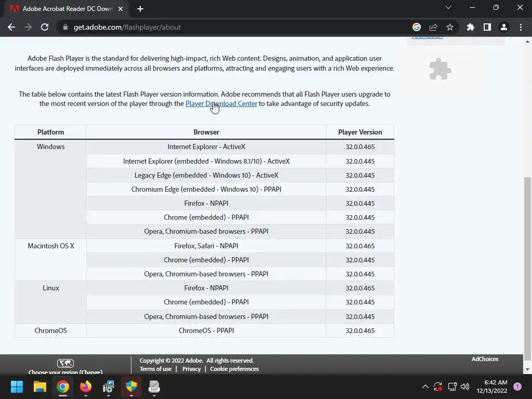Screen dimensions: 532x399
Task: Select the Adobe Acrobat Reader DC tab
Action: click(x=66, y=9)
